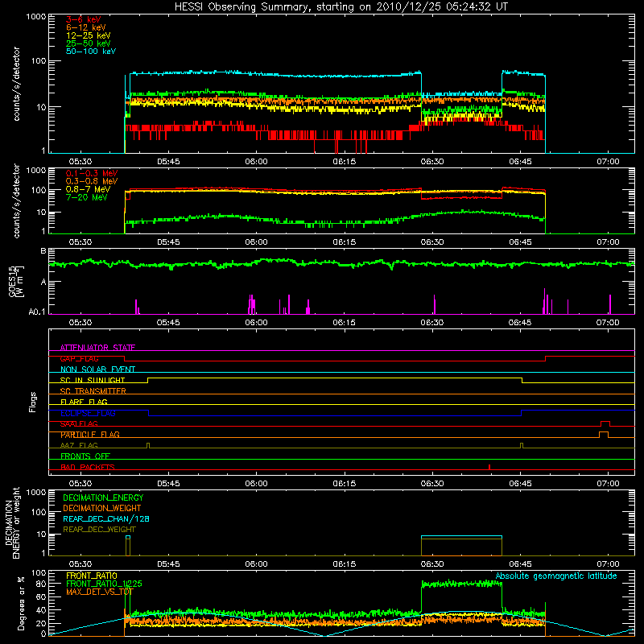The width and height of the screenshot is (644, 644).
Task: Click the long cyan REAR_DEC_CHAN plateau near 06:30
Action: click(x=461, y=536)
